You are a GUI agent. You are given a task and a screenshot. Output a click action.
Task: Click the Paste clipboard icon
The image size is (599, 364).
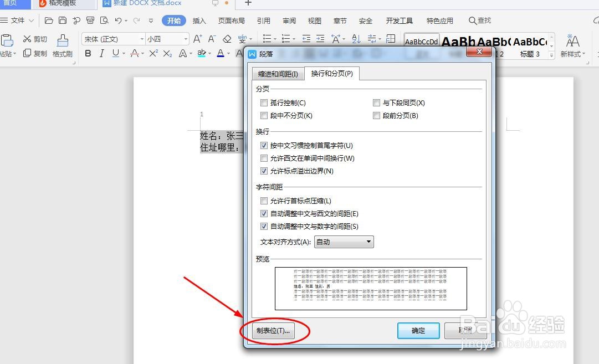point(7,40)
